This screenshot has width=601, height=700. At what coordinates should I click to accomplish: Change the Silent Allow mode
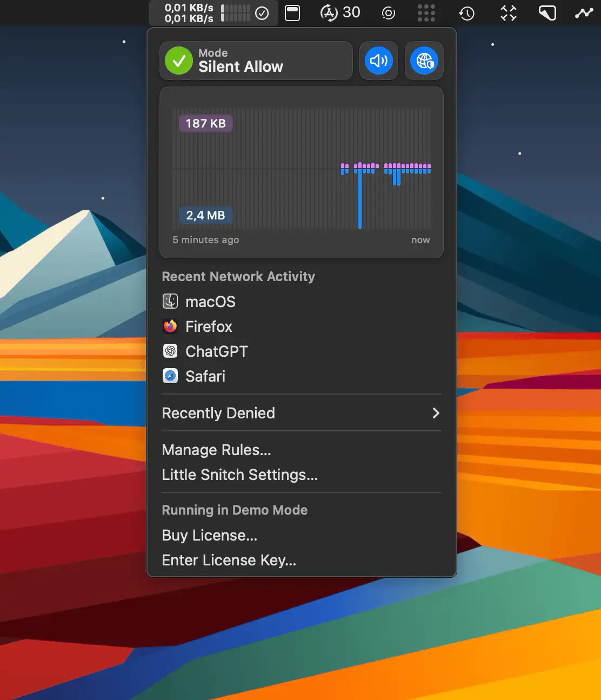256,61
